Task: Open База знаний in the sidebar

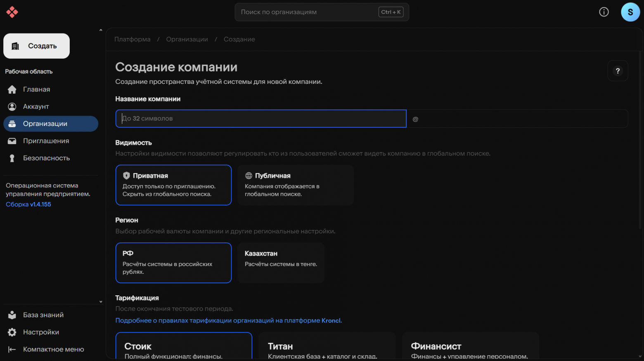Action: pos(51,315)
